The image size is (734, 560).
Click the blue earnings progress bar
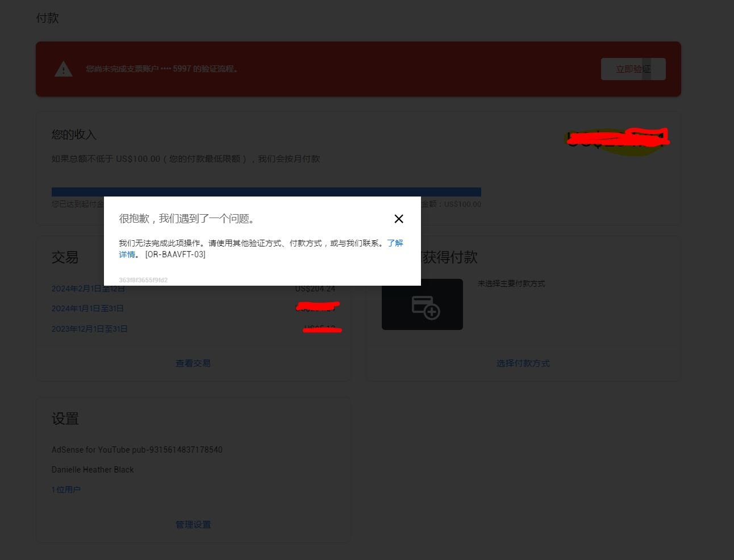click(x=266, y=192)
